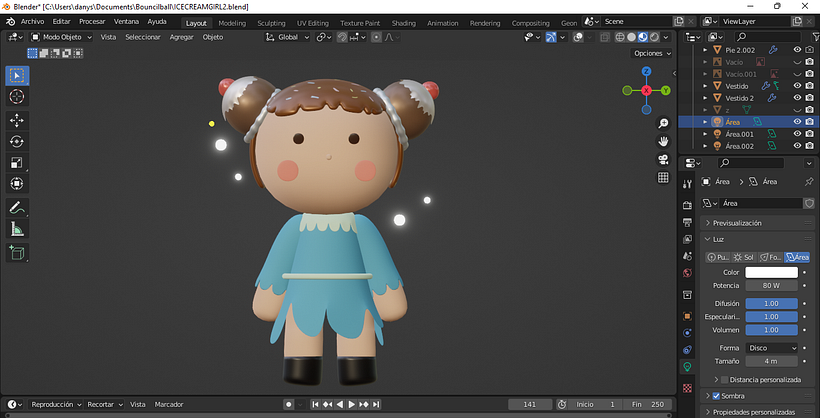This screenshot has height=418, width=820.
Task: Switch to rendered viewport shading
Action: (654, 37)
